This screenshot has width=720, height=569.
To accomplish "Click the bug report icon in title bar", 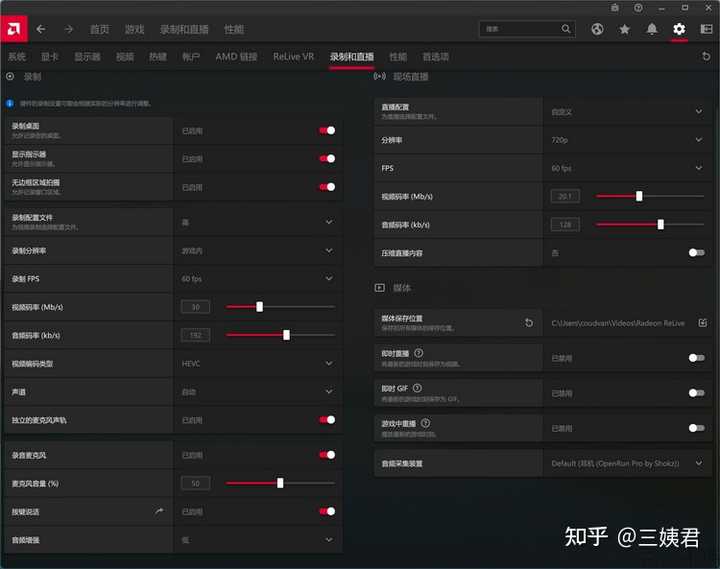I will coord(615,8).
